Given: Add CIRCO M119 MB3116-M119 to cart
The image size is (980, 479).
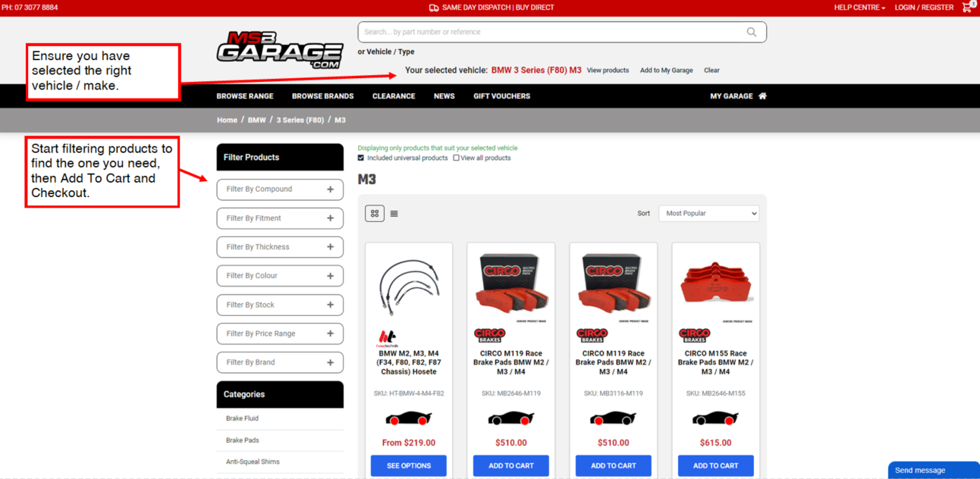Looking at the screenshot, I should (614, 465).
